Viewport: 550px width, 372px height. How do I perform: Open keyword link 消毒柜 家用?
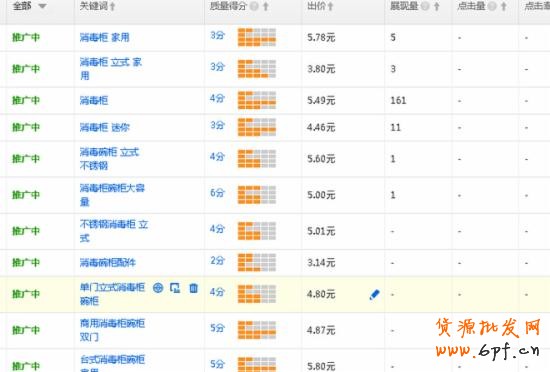pyautogui.click(x=105, y=37)
